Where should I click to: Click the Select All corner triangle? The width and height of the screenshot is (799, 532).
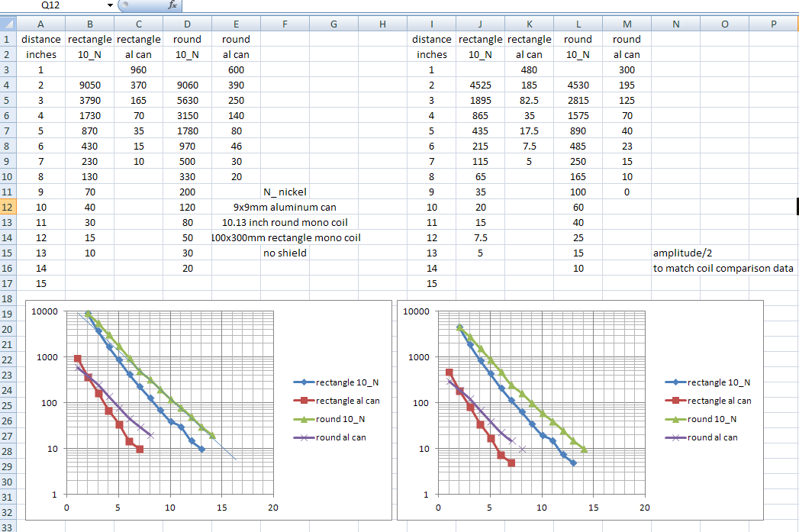click(8, 24)
